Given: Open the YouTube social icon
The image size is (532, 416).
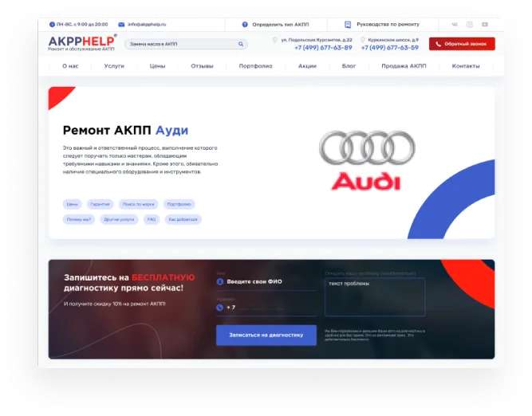Looking at the screenshot, I should (485, 25).
